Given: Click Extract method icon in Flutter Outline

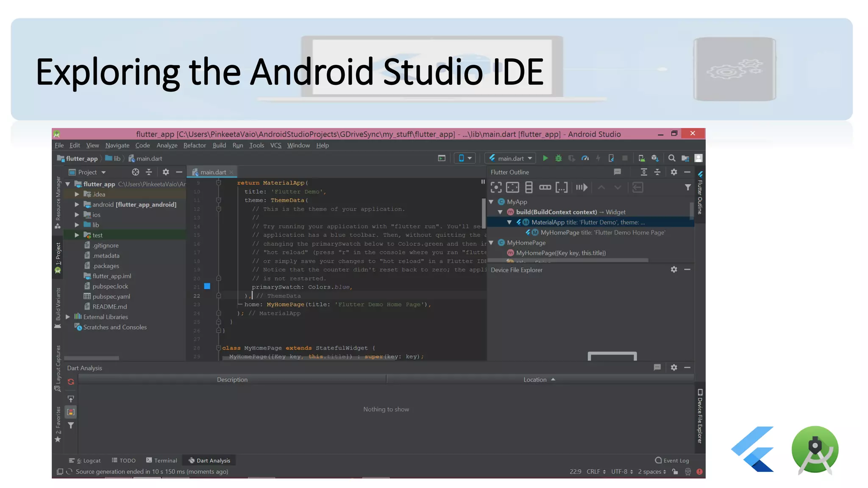Looking at the screenshot, I should [x=582, y=187].
